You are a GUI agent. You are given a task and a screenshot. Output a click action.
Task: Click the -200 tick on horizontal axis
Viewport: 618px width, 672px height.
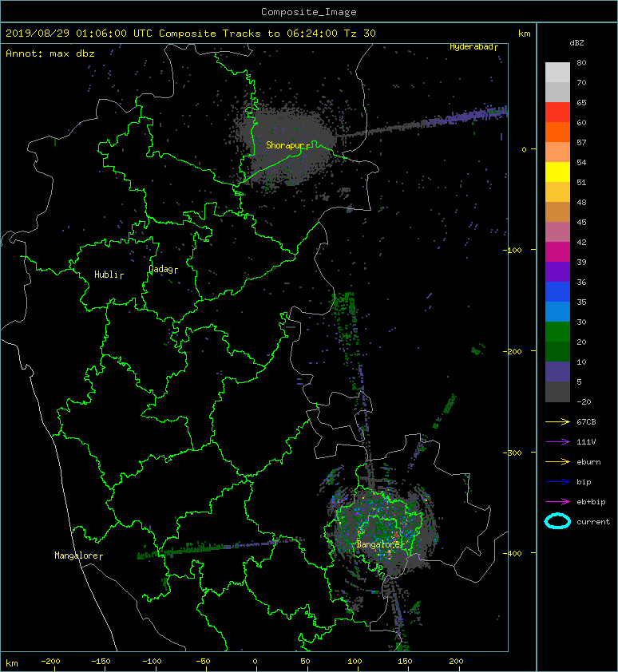pyautogui.click(x=50, y=662)
